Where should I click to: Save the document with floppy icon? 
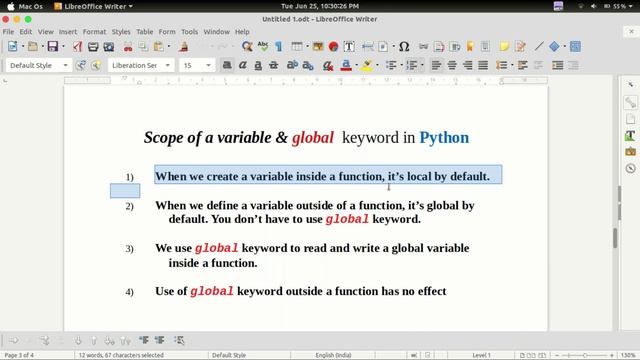pos(53,47)
